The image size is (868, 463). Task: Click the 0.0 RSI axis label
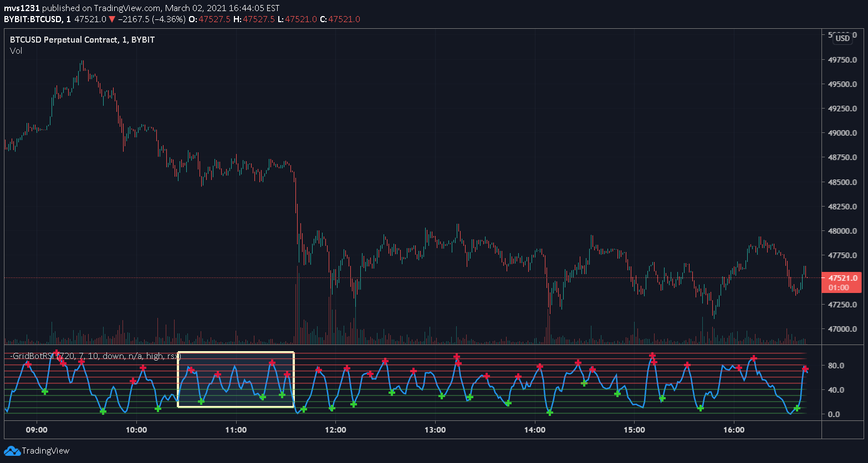coord(835,414)
